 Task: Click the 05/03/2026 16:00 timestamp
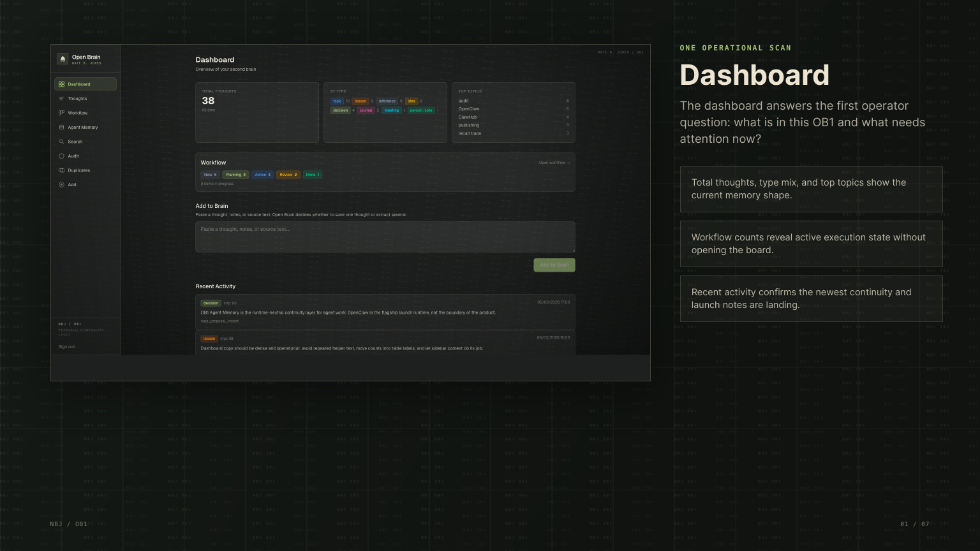coord(554,337)
